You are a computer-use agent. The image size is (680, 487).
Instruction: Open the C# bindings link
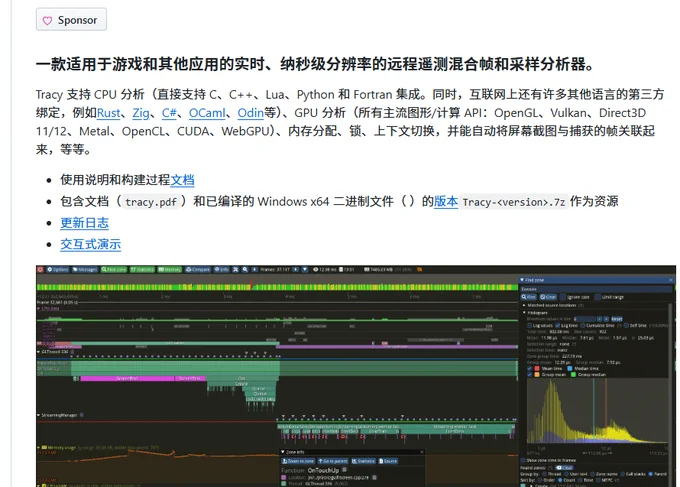tap(169, 113)
